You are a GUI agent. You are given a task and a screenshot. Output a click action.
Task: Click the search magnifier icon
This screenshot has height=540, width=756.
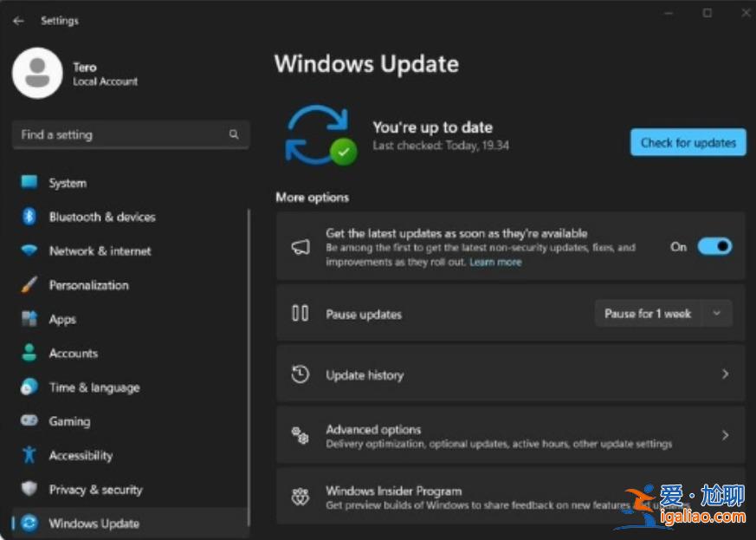pyautogui.click(x=234, y=135)
